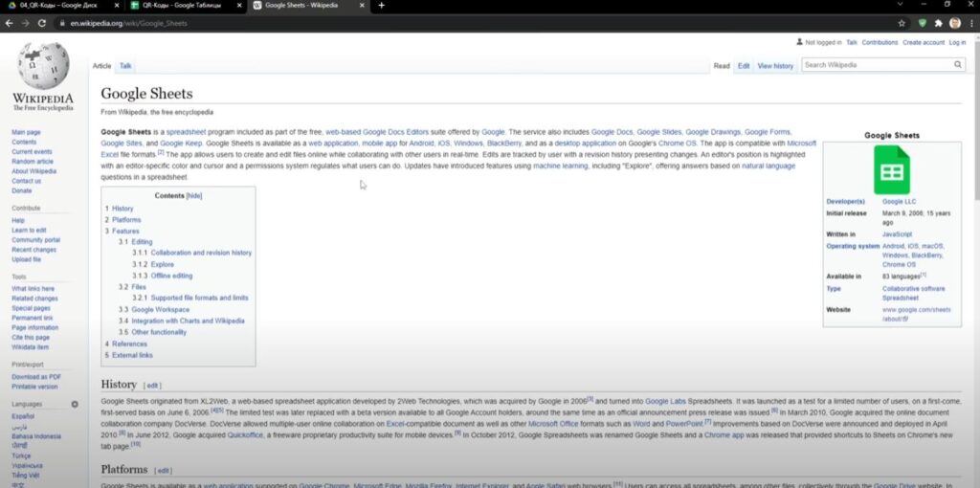The image size is (980, 488).
Task: Click the search magnifier icon in Wikipedia
Action: pos(958,65)
